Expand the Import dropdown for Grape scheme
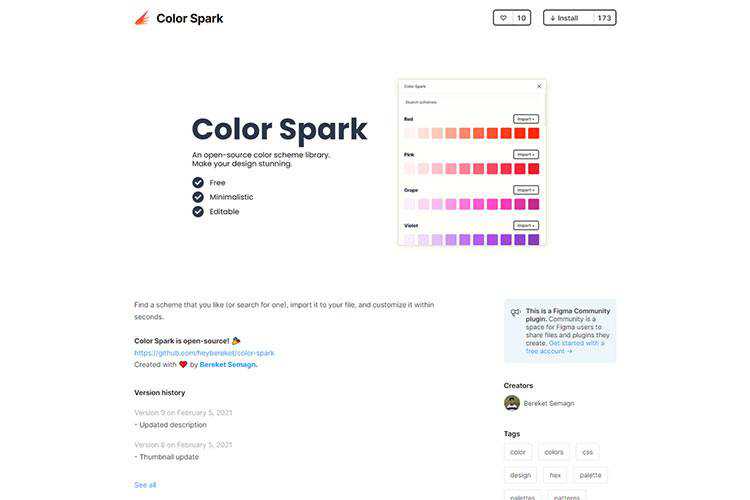The width and height of the screenshot is (750, 500). click(526, 190)
